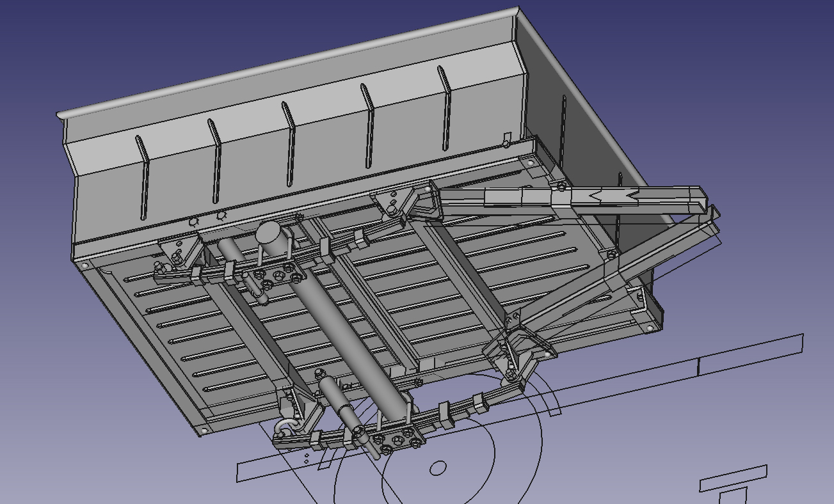The image size is (834, 504).
Task: Select the long rectangular outline sketch below the wagon
Action: point(520,408)
